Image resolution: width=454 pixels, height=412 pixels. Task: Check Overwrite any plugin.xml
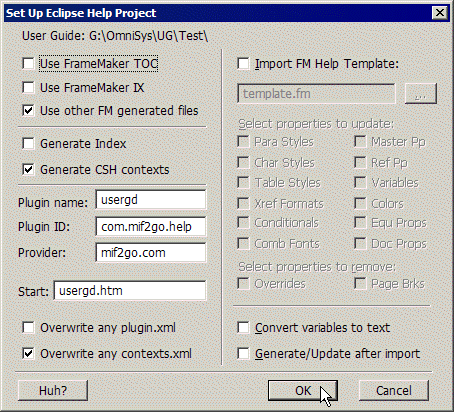28,328
